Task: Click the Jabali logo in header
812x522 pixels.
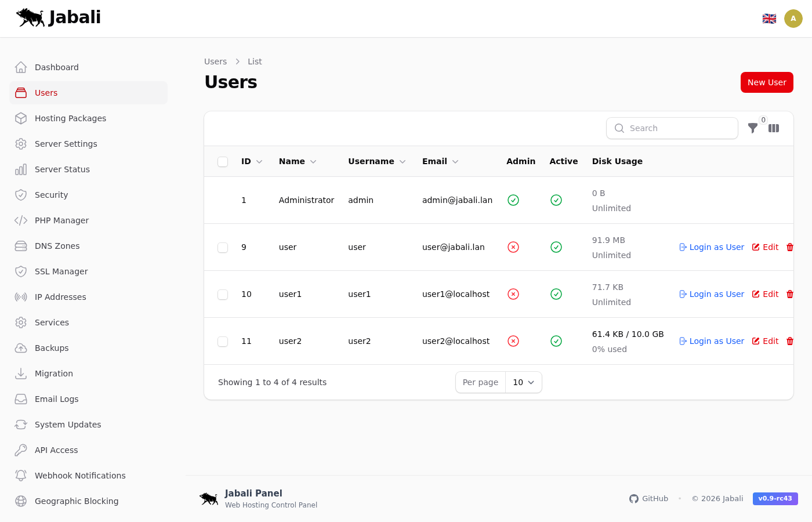Action: [x=59, y=17]
